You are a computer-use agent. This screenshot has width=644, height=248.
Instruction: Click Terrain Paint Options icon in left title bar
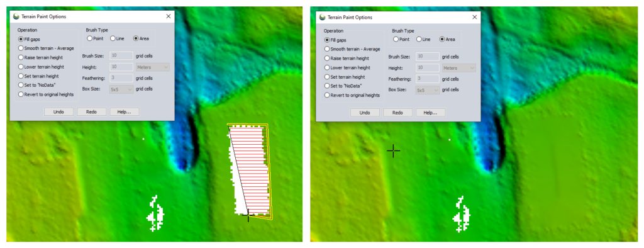[x=16, y=16]
